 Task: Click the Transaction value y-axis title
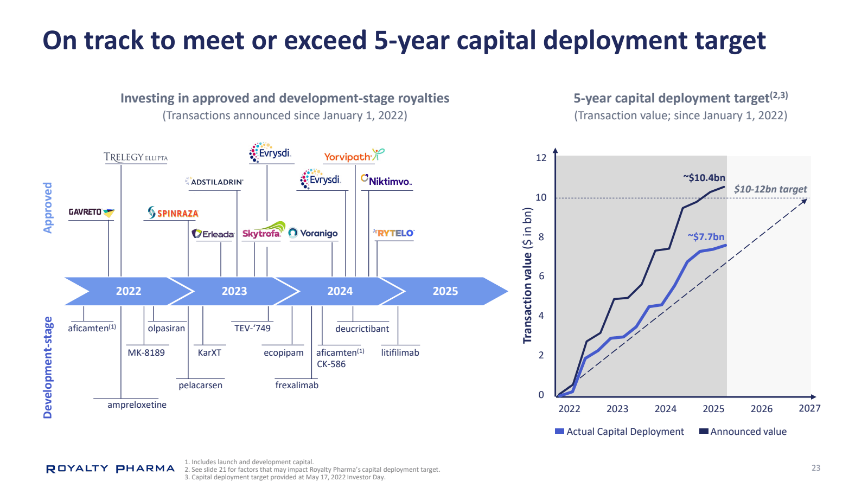tap(527, 275)
